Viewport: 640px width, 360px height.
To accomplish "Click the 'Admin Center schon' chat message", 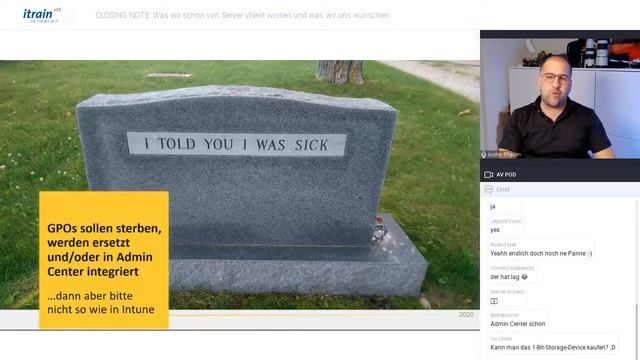I will point(518,324).
